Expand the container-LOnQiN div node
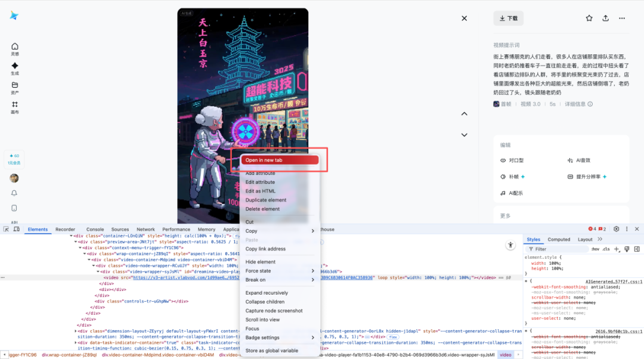This screenshot has width=644, height=359. point(71,236)
